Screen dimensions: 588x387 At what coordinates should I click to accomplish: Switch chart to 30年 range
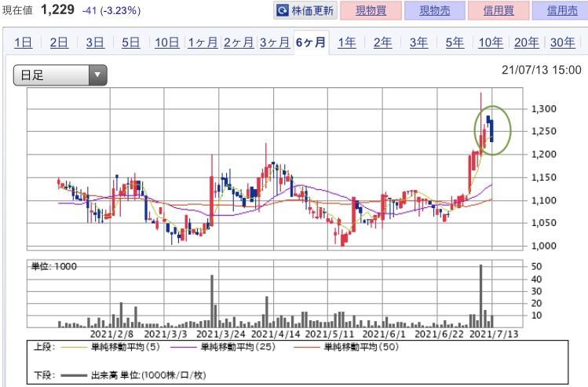[x=563, y=42]
